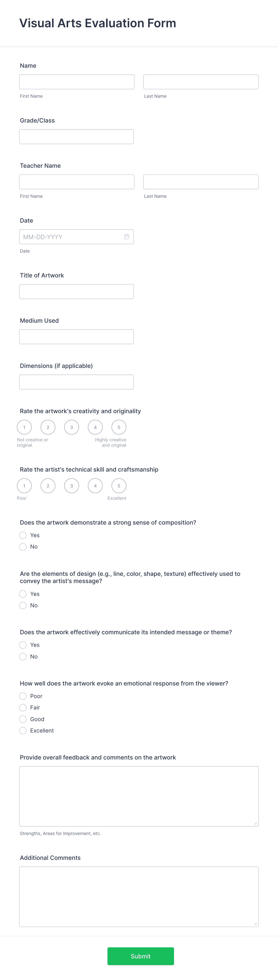
Task: Rate technical skill as 3
Action: pyautogui.click(x=71, y=485)
